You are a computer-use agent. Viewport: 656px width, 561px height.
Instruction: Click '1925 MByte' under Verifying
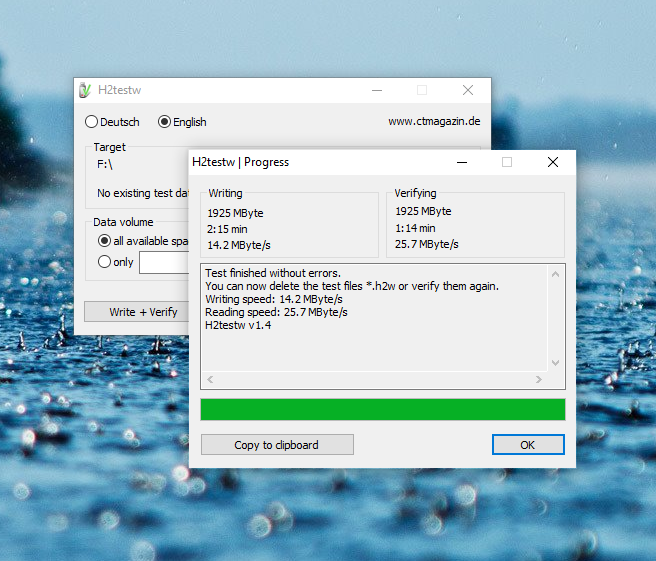(x=423, y=211)
